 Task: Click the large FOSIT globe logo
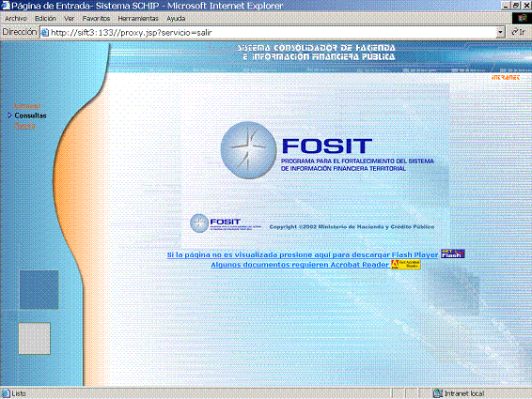(248, 150)
